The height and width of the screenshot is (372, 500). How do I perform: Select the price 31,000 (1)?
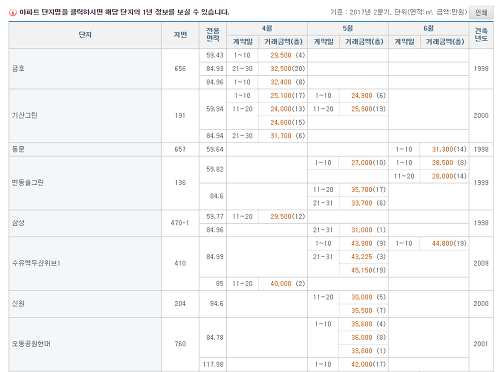tap(368, 230)
